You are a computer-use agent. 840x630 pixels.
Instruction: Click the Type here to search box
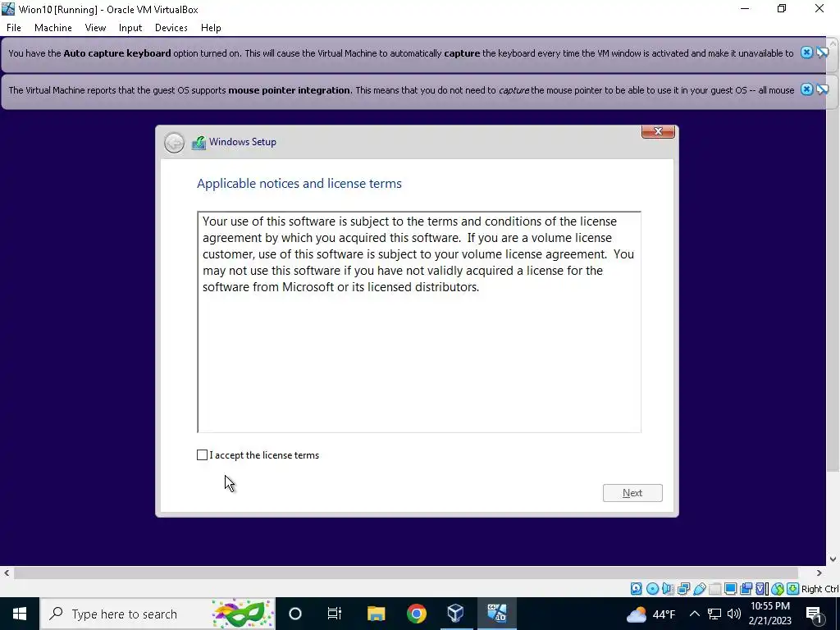click(x=157, y=614)
